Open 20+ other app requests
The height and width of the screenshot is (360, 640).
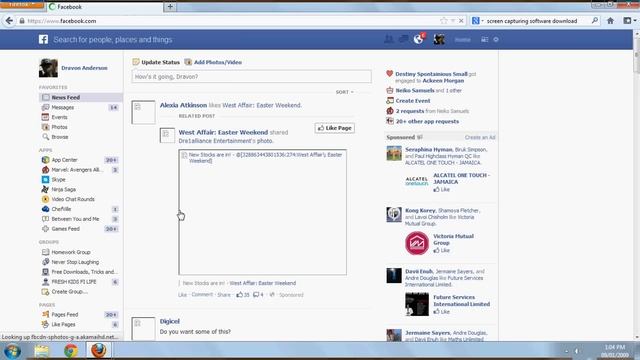click(x=427, y=122)
